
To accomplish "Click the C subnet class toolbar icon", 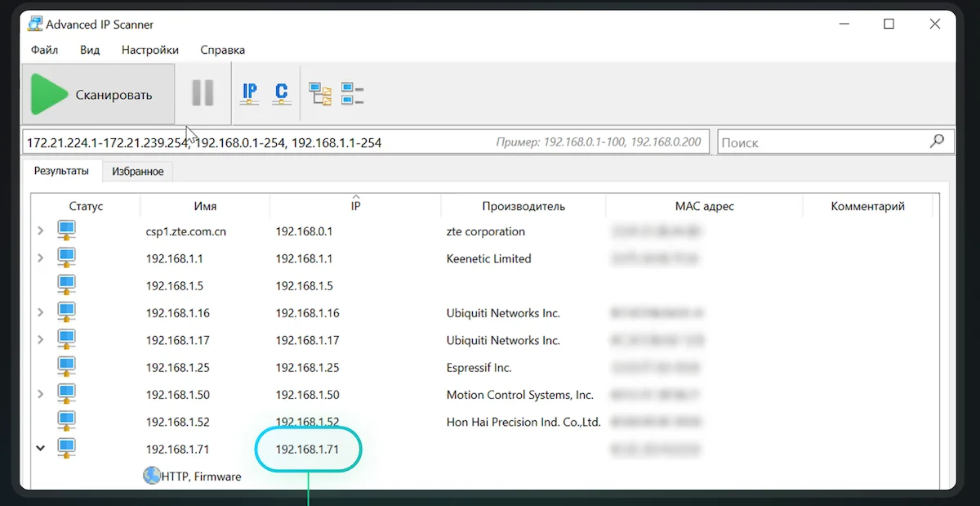I will point(282,93).
